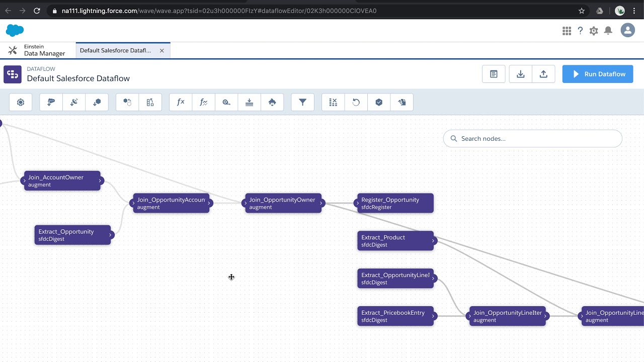Viewport: 644px width, 362px height.
Task: Add an update transformation node
Action: pos(356,102)
